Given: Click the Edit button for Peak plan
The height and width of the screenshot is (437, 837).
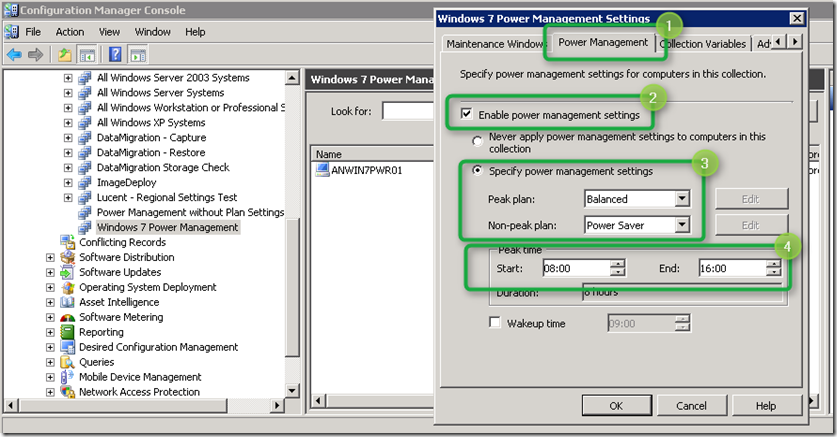Looking at the screenshot, I should 751,199.
